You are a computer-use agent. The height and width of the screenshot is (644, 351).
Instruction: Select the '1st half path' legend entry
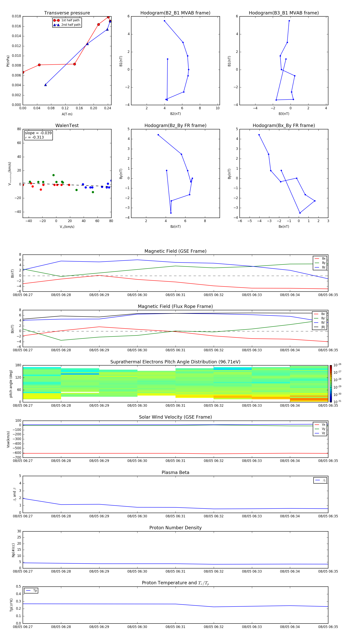click(x=67, y=20)
